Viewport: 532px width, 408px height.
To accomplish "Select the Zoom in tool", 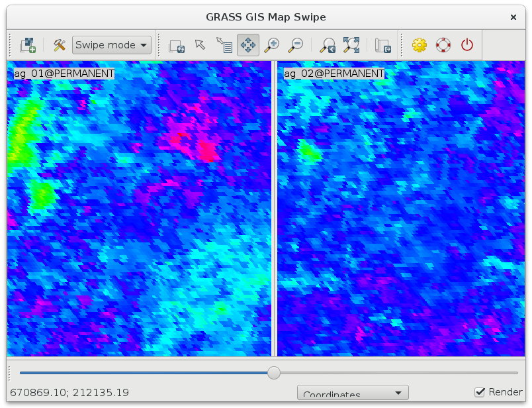I will click(x=272, y=45).
